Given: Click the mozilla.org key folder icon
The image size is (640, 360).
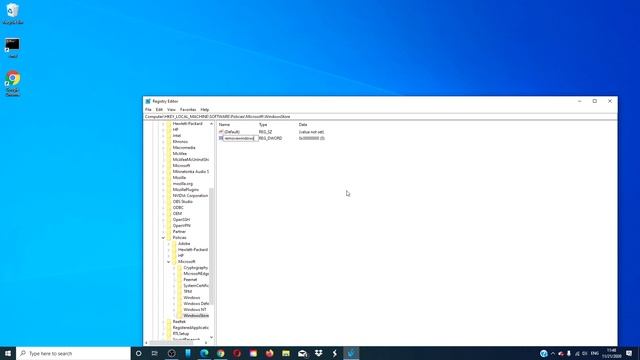Looking at the screenshot, I should [169, 184].
